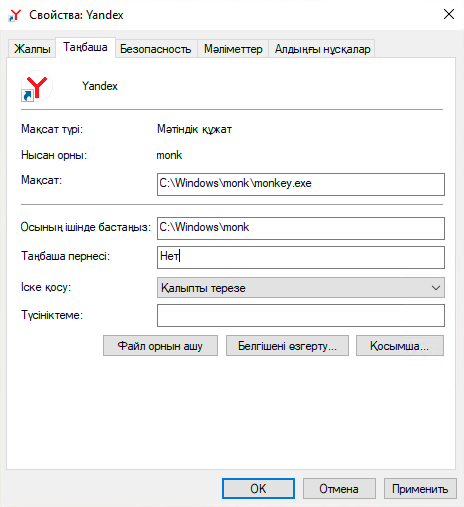Focus the Таңбаша пернесі shortcut key field
The height and width of the screenshot is (507, 464).
click(301, 257)
